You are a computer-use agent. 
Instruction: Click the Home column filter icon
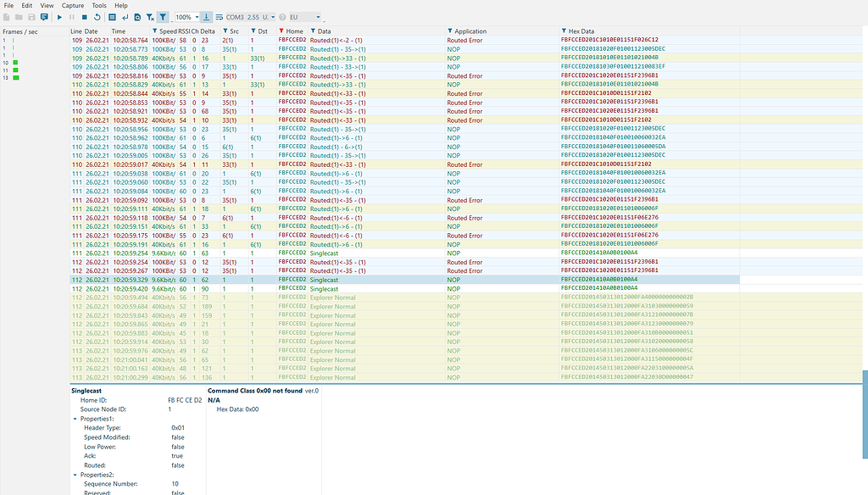(x=281, y=31)
